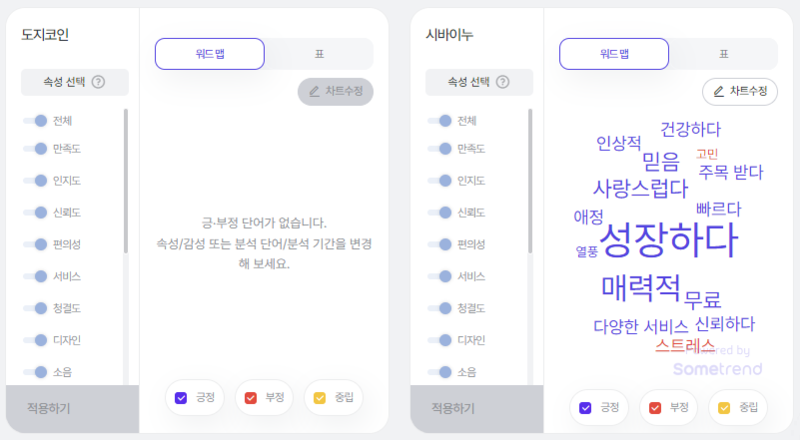Click the 도지코인 attribute list scrollbar
Screen dimensions: 800x440
pos(126,181)
